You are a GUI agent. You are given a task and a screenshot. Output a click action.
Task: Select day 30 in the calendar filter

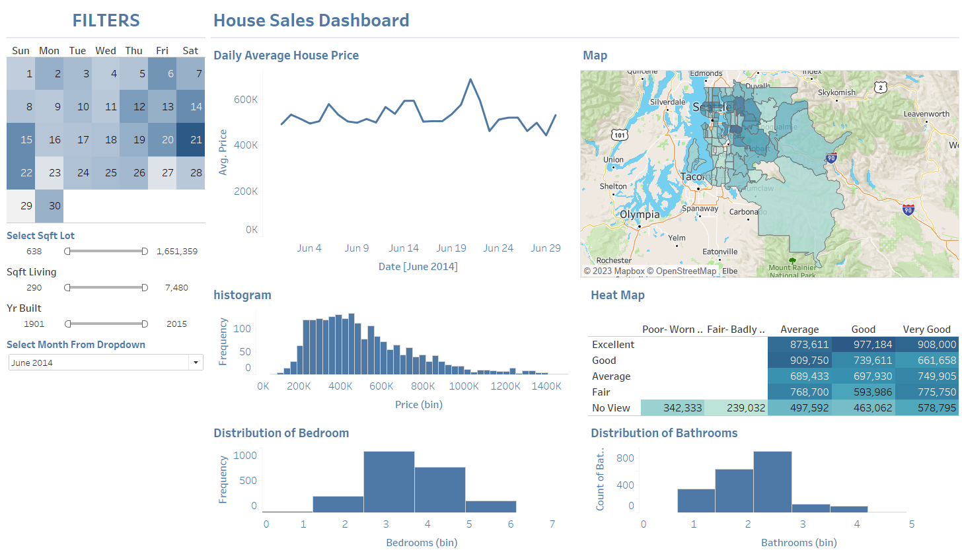[x=49, y=205]
